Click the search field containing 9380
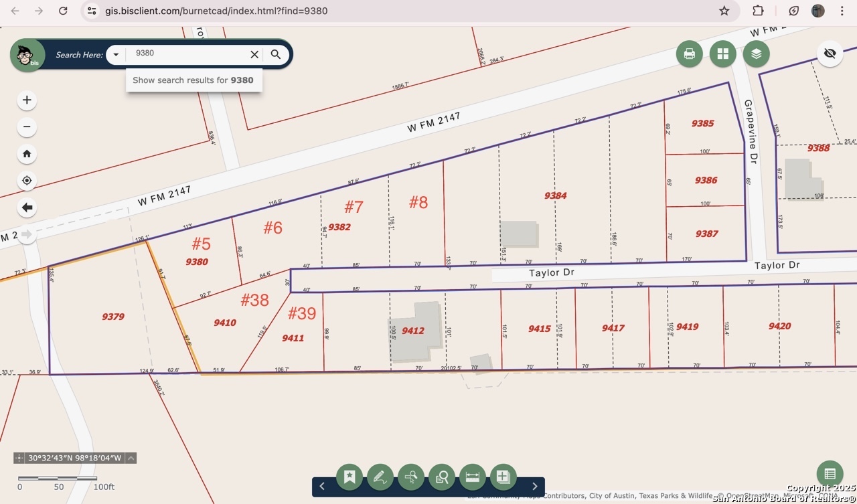The width and height of the screenshot is (857, 504). coord(187,54)
